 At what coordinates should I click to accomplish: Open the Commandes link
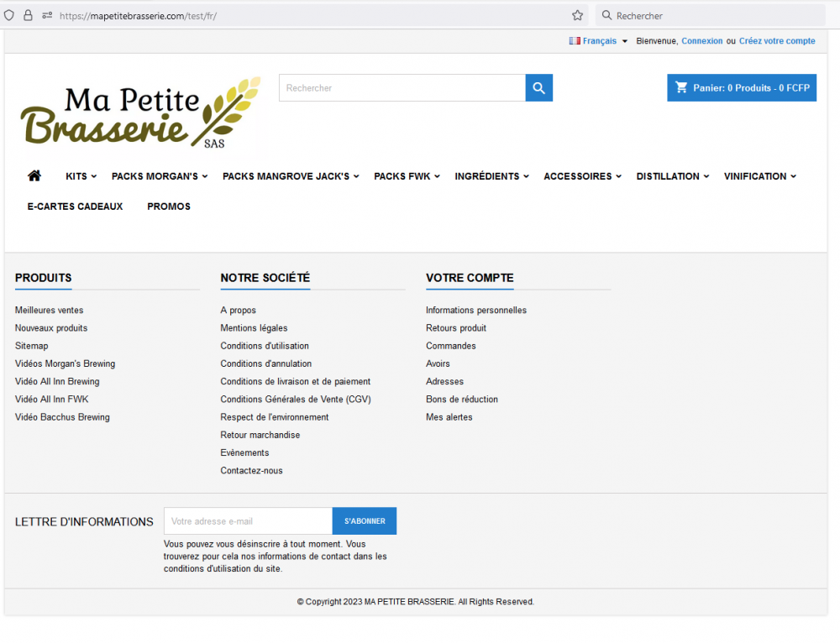point(450,346)
